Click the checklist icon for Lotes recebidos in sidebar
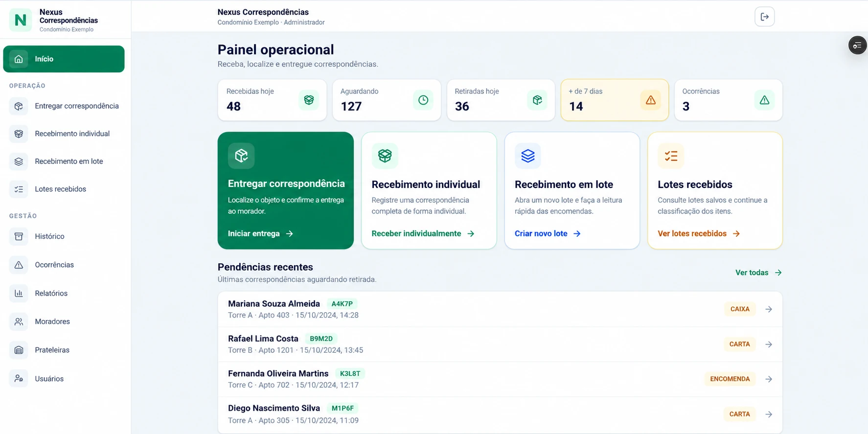868x434 pixels. (x=19, y=189)
